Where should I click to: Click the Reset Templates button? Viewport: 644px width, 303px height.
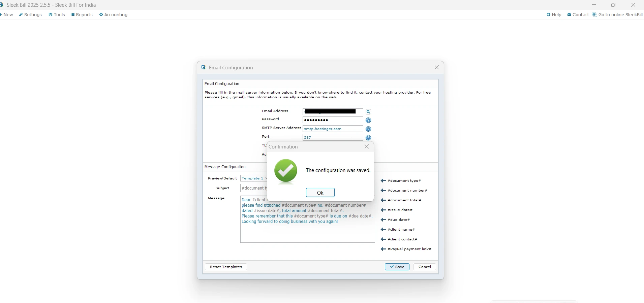click(x=226, y=267)
